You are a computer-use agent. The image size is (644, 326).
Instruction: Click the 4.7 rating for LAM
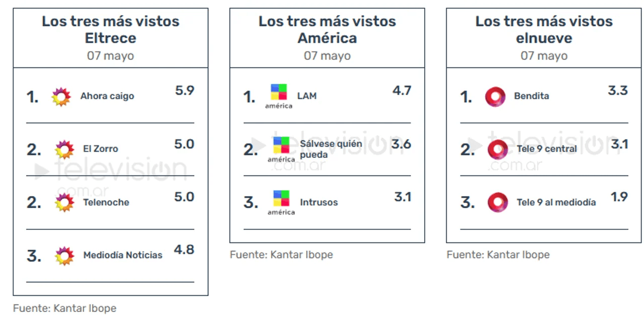(x=402, y=91)
